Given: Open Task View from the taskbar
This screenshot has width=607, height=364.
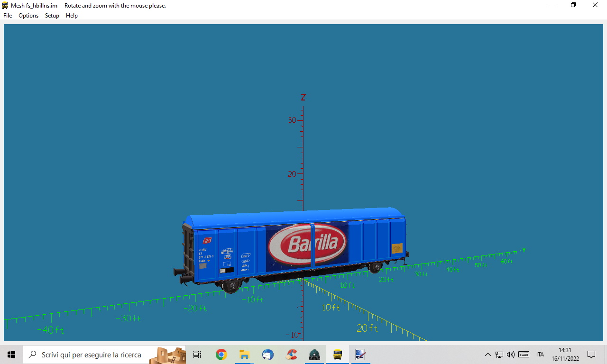Looking at the screenshot, I should [x=197, y=355].
